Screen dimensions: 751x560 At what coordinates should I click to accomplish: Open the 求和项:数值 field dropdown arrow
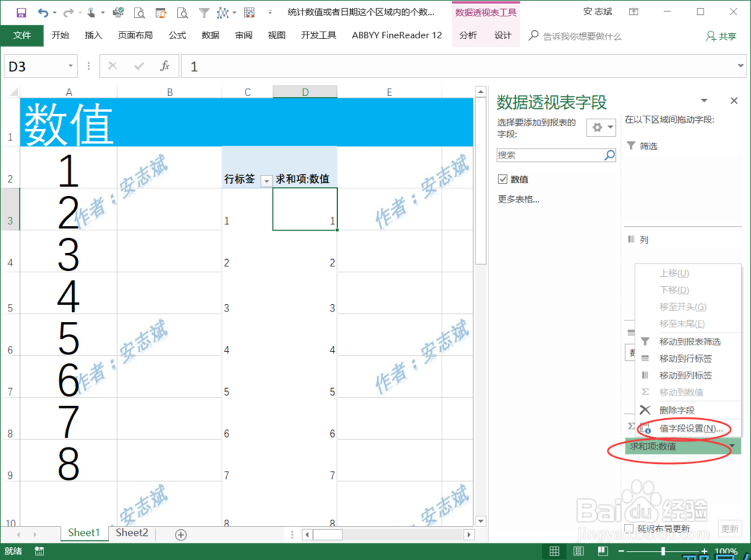pos(732,446)
